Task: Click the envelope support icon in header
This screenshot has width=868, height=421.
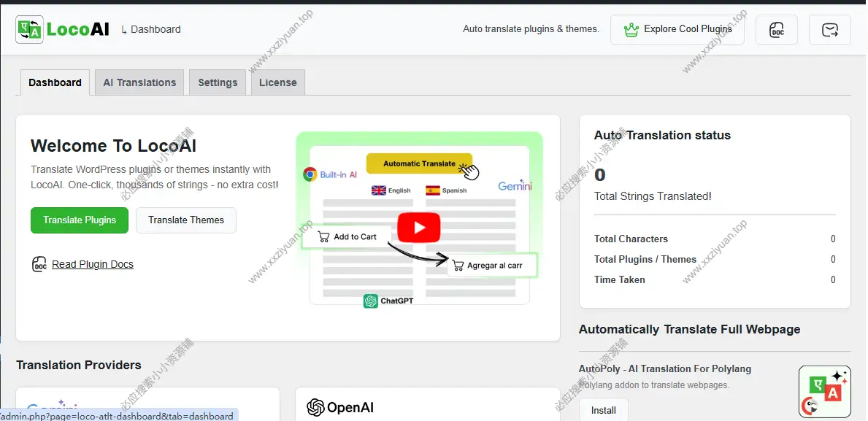Action: pos(829,30)
